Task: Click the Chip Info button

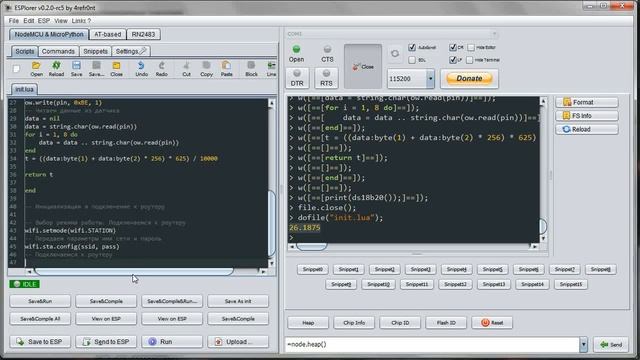Action: click(354, 322)
